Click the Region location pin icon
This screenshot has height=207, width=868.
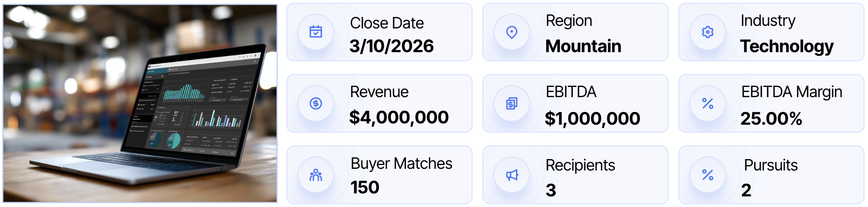[512, 32]
